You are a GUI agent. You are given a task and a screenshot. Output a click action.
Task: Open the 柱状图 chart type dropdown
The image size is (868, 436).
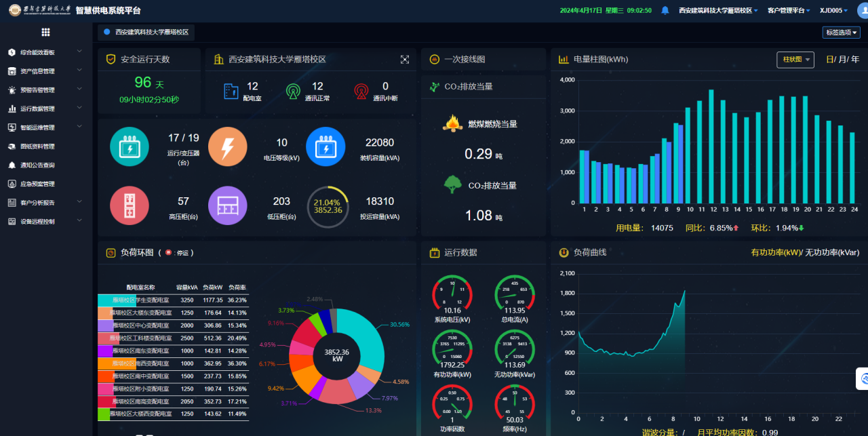click(795, 60)
